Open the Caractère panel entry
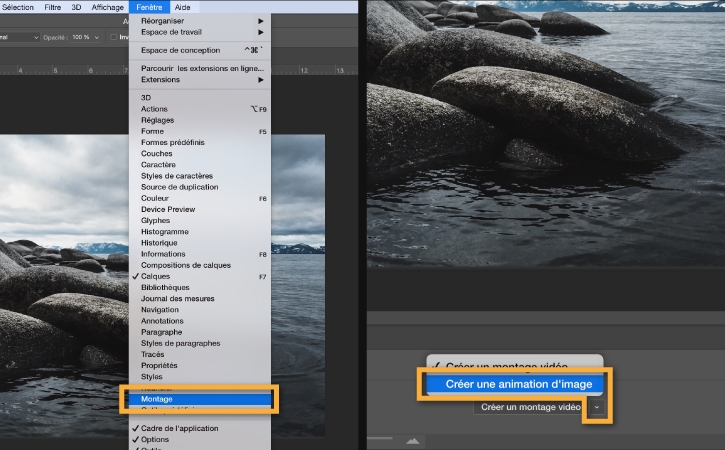The width and height of the screenshot is (725, 450). point(200,164)
